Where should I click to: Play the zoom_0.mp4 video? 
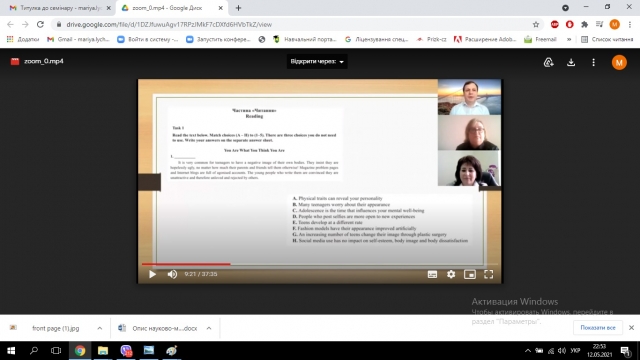[x=152, y=274]
